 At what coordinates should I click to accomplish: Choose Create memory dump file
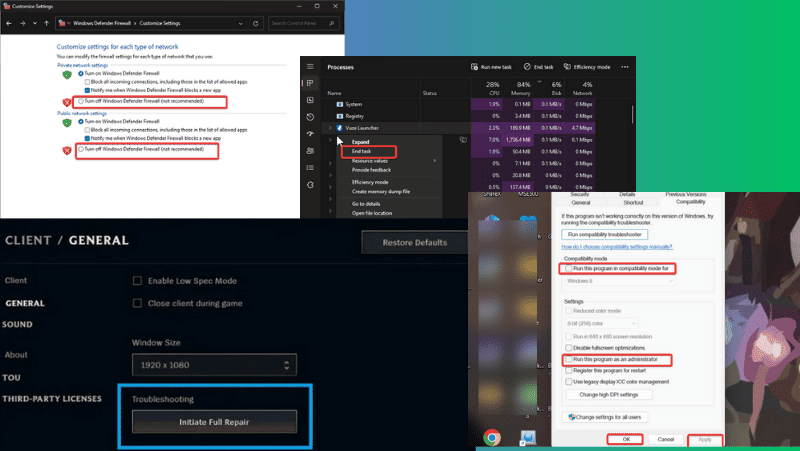coord(381,192)
